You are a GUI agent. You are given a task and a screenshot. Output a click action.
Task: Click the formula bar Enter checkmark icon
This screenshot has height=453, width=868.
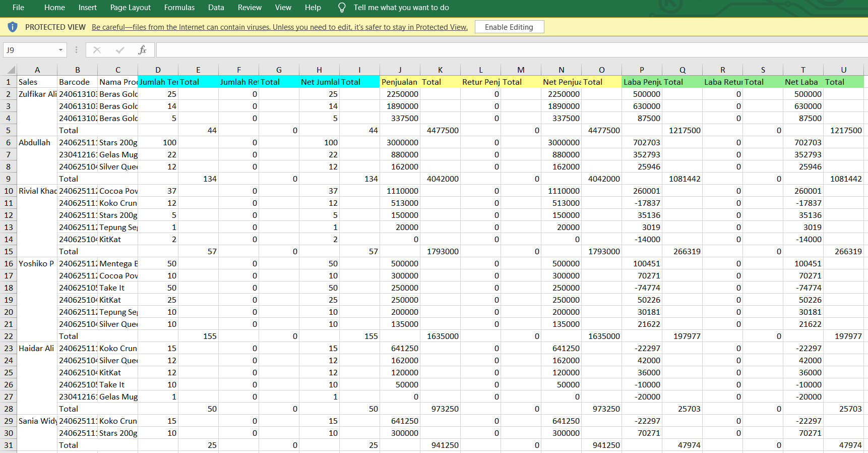[120, 50]
